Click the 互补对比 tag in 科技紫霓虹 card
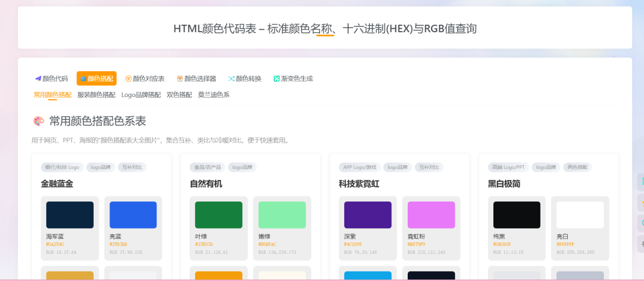 429,167
